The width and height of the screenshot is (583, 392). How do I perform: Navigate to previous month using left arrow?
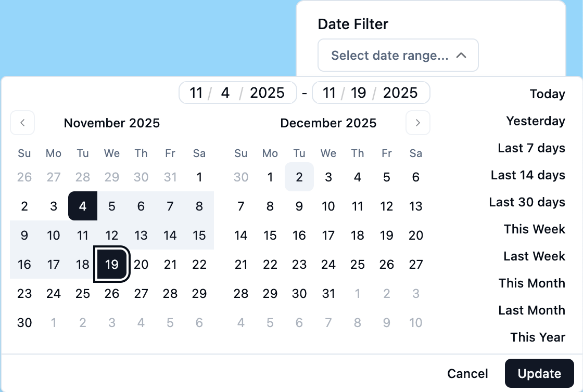[x=22, y=123]
